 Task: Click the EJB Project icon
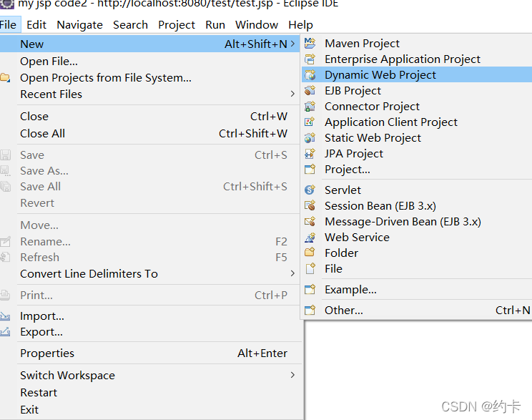coord(310,90)
